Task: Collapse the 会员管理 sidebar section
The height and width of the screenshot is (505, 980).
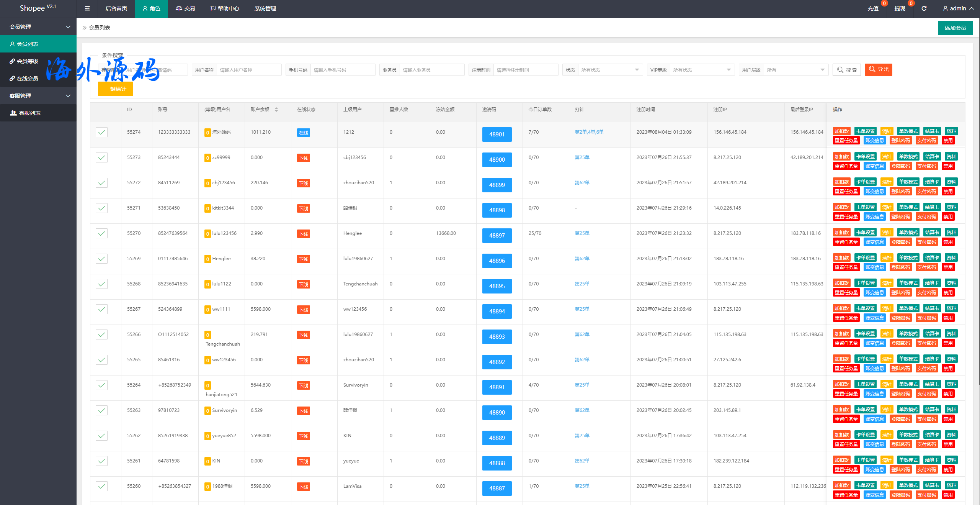Action: (x=38, y=27)
